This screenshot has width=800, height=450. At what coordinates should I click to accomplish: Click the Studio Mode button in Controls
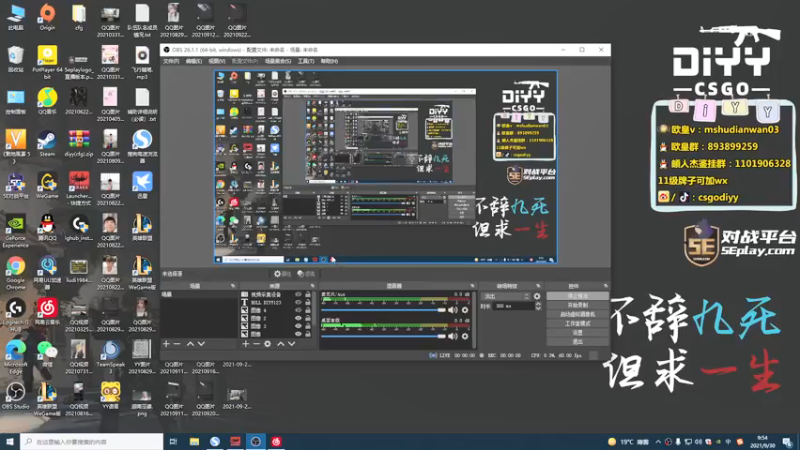click(x=578, y=323)
